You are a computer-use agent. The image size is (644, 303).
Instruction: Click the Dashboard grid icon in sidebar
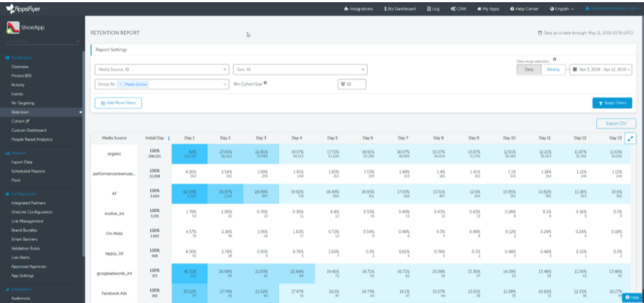[x=7, y=57]
